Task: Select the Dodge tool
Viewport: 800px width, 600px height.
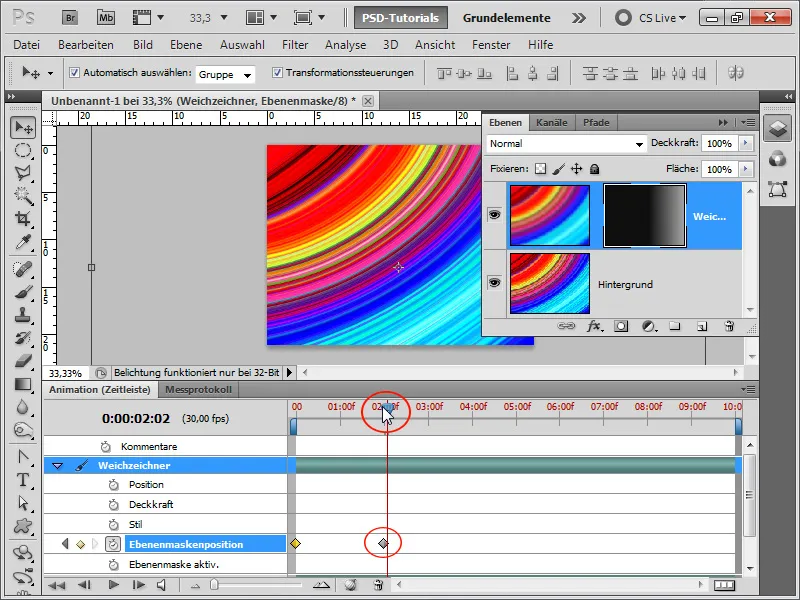Action: pyautogui.click(x=23, y=430)
